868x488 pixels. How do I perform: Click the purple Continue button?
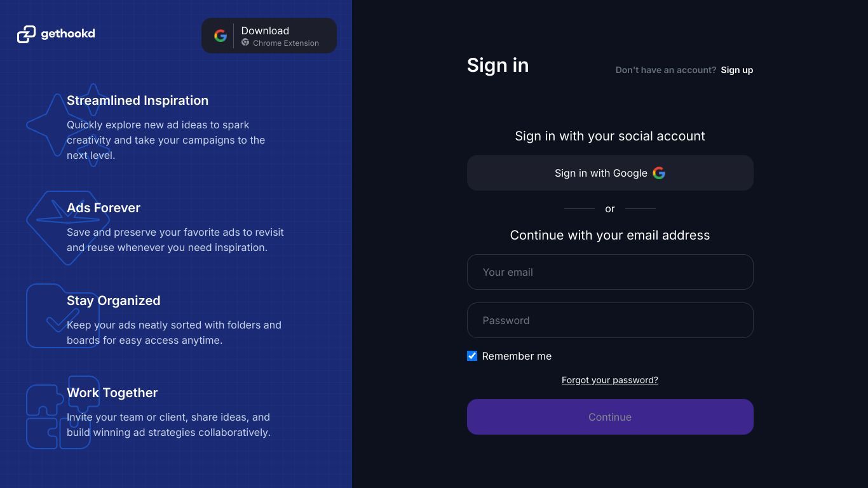(610, 417)
